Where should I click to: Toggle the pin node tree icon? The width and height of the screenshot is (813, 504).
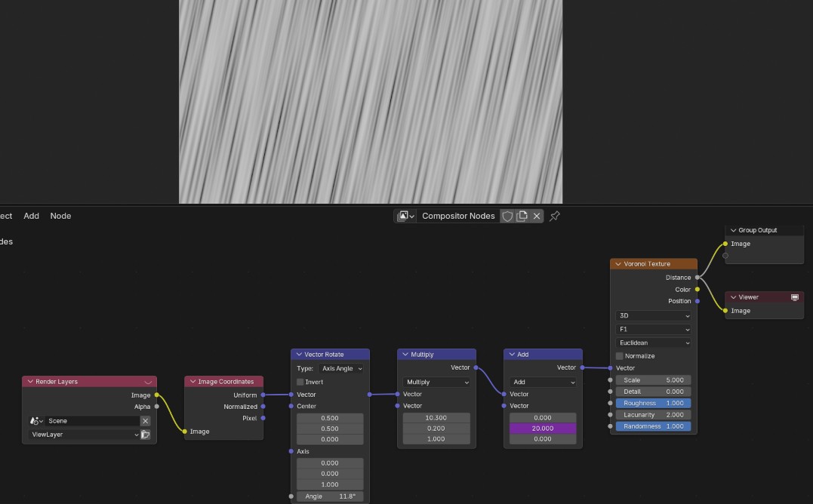click(555, 216)
